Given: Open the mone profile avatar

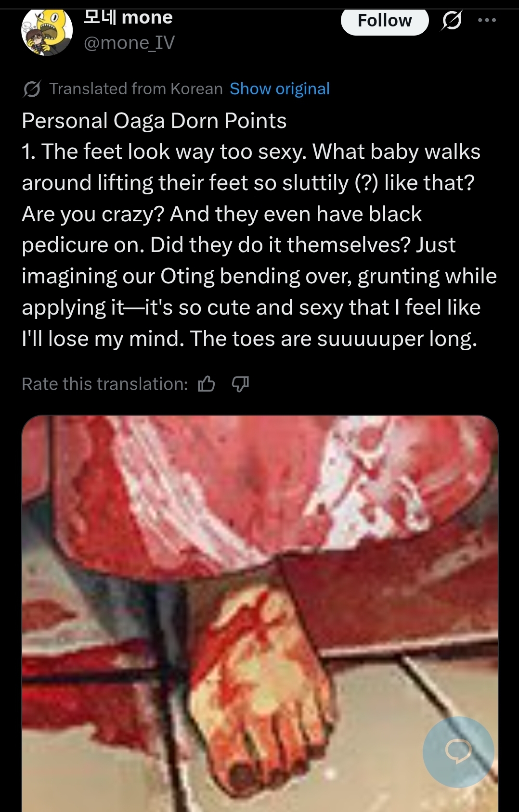Looking at the screenshot, I should [x=47, y=32].
